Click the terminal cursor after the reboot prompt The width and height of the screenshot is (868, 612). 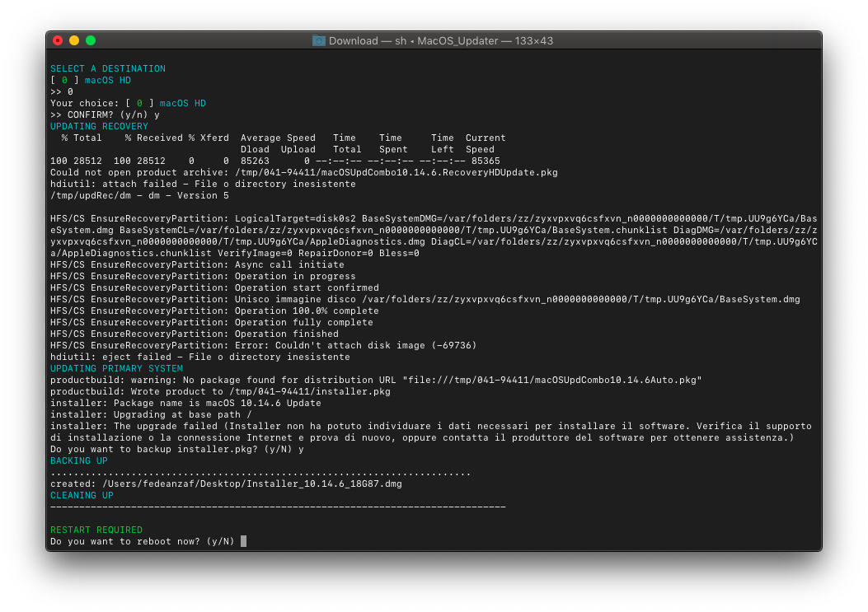243,541
